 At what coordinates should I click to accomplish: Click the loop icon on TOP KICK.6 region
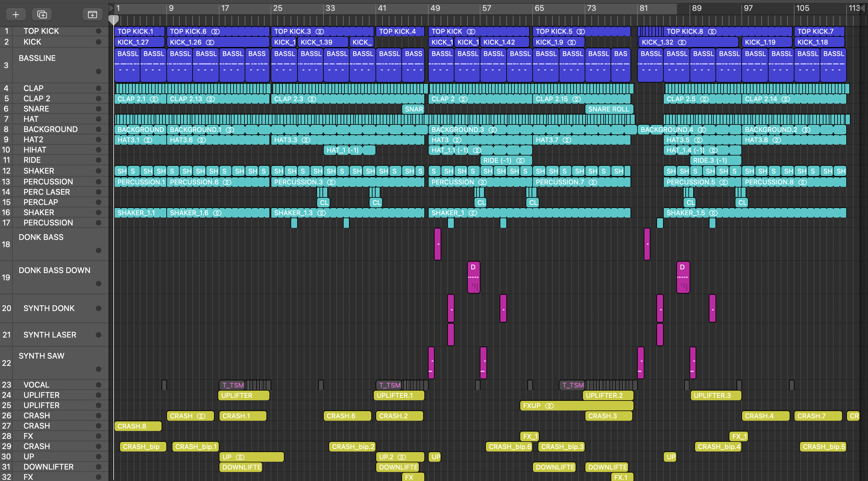215,32
